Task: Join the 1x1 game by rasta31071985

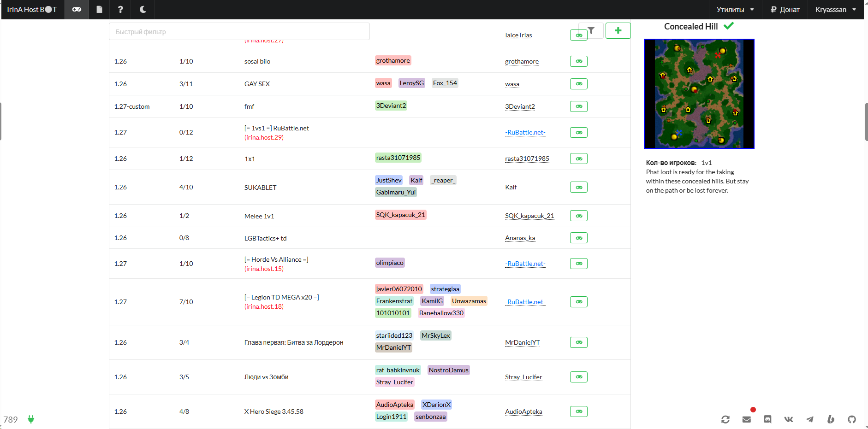Action: 579,159
